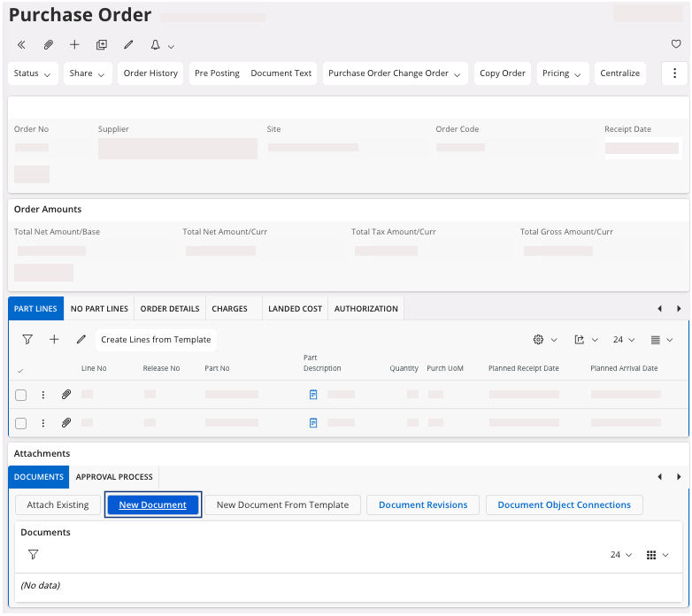The image size is (692, 616).
Task: Expand the Status dropdown
Action: tap(33, 73)
